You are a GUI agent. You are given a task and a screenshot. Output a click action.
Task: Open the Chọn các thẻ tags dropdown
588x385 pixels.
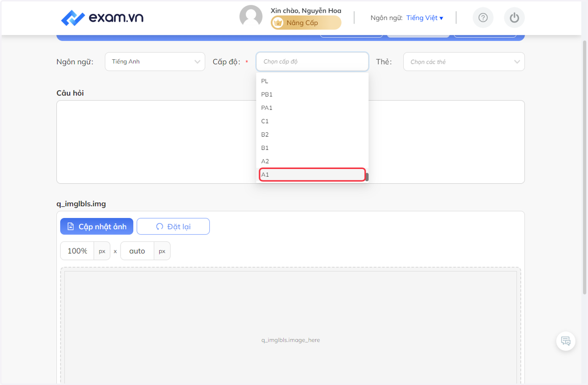coord(464,62)
